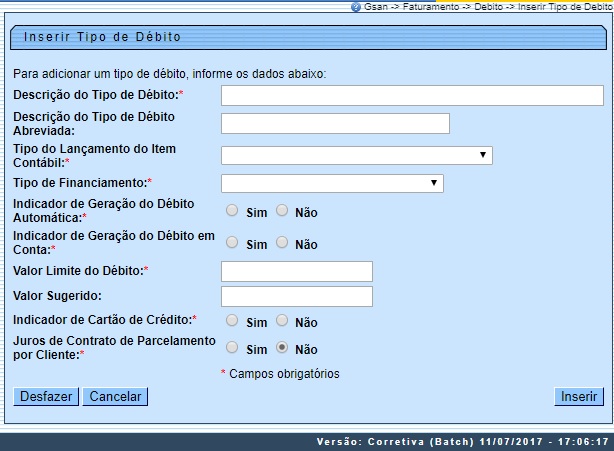The height and width of the screenshot is (451, 614).
Task: Click the help icon beside the Gsan breadcrumb
Action: point(356,6)
